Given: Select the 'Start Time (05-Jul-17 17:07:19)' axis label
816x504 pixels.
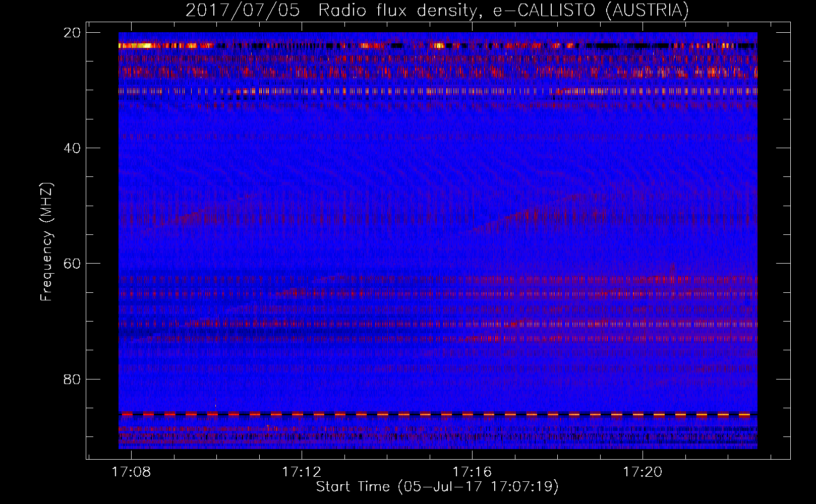Looking at the screenshot, I should pos(437,487).
